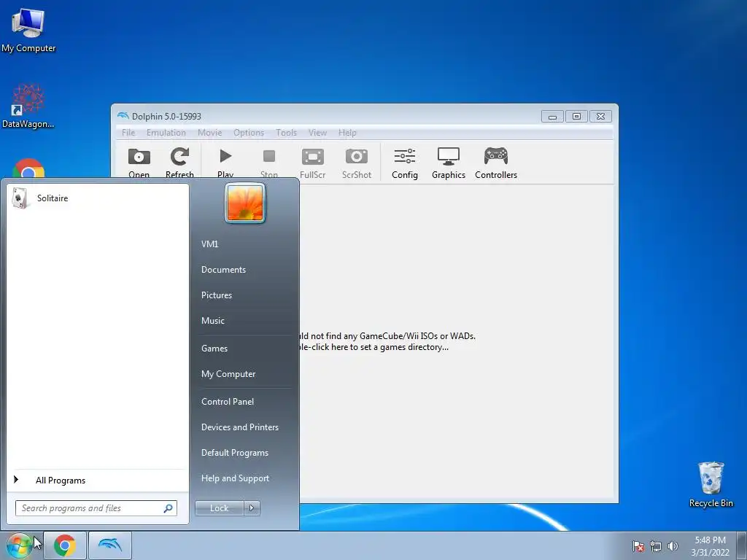The height and width of the screenshot is (560, 747).
Task: Select the DataWagon desktop shortcut
Action: click(x=28, y=106)
